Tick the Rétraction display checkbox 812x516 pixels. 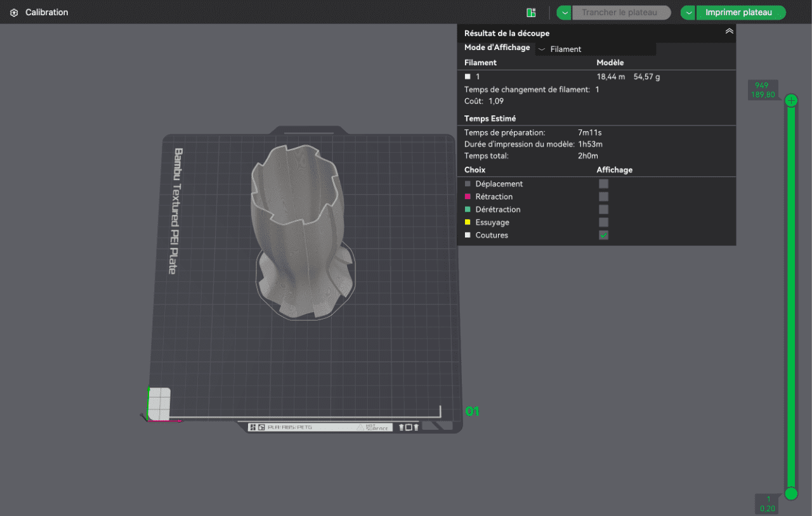pos(603,197)
